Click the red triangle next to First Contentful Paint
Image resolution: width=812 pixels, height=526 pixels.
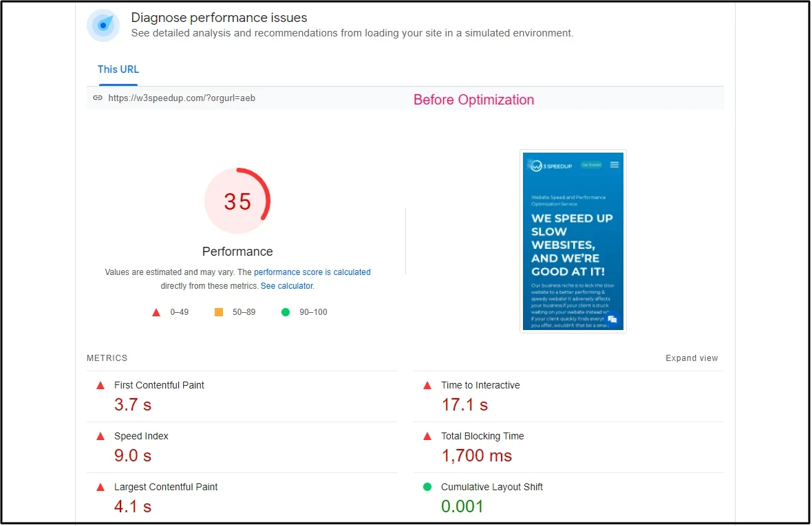(100, 386)
